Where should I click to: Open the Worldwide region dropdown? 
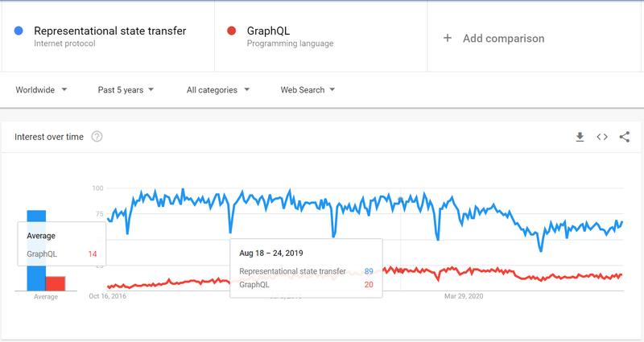click(41, 90)
